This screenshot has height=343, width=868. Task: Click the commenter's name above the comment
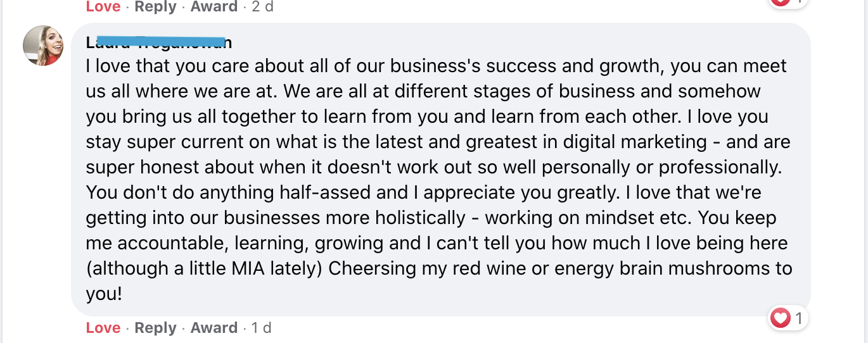[158, 42]
